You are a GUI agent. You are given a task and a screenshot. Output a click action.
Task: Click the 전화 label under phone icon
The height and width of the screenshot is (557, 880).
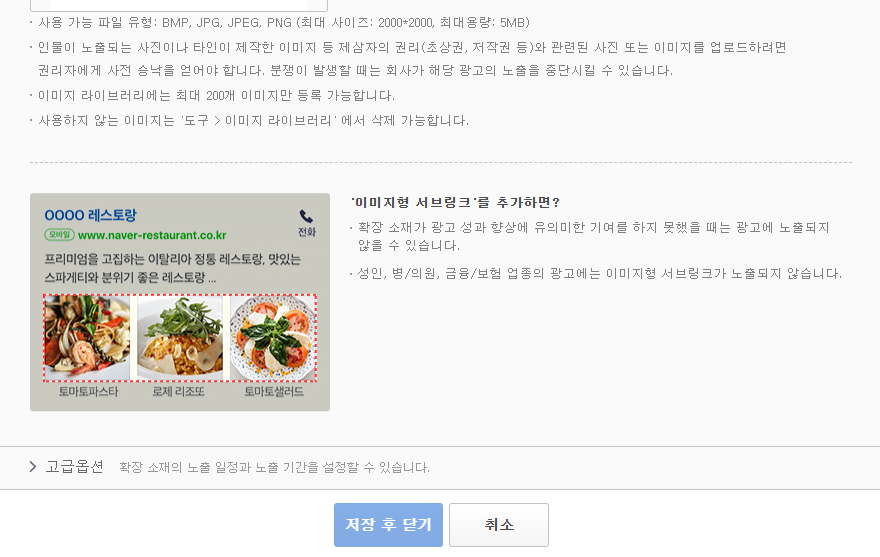pos(306,232)
